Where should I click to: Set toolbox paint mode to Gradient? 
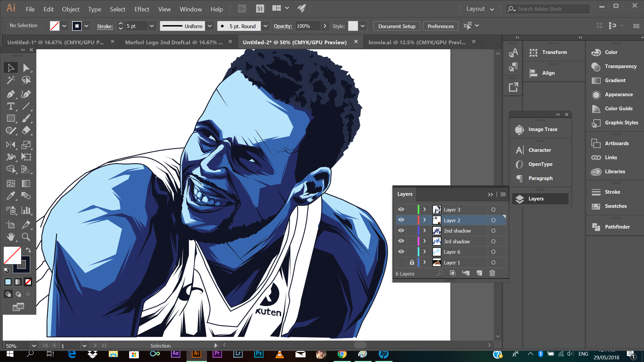coord(18,282)
